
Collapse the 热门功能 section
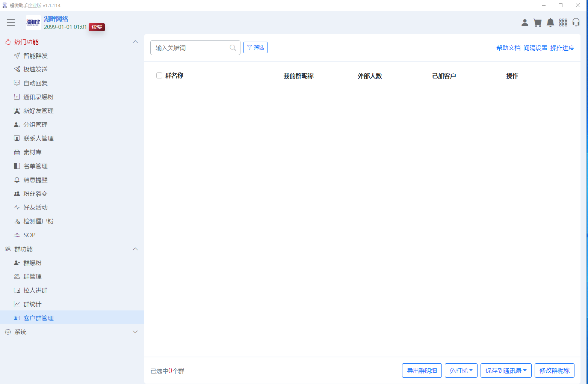coord(135,42)
